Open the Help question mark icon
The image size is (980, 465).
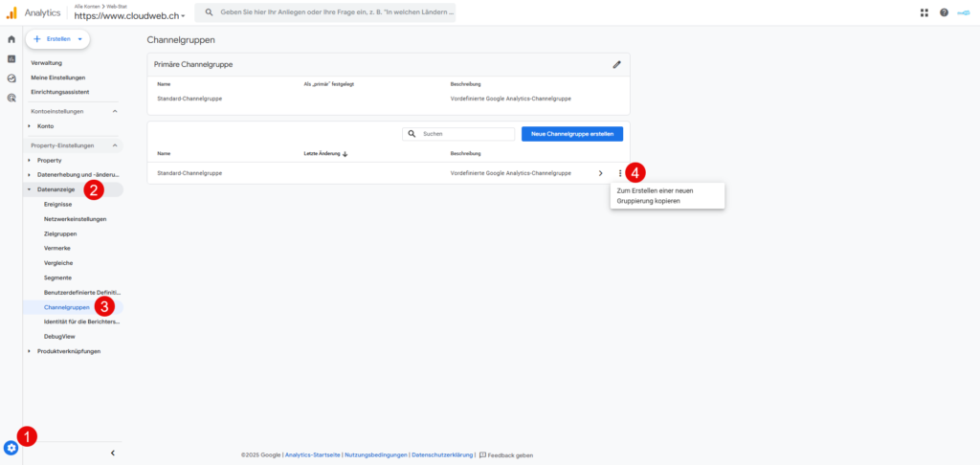click(x=944, y=12)
